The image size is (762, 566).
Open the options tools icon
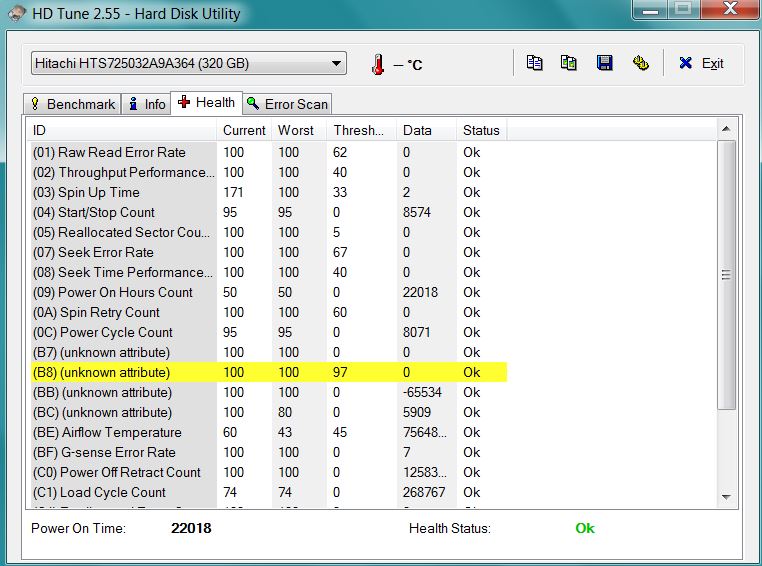641,63
